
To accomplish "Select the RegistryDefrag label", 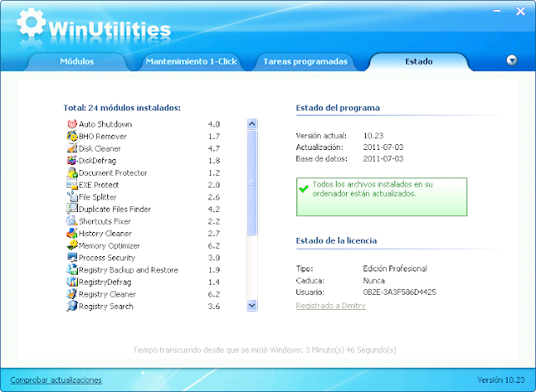I will pyautogui.click(x=105, y=282).
